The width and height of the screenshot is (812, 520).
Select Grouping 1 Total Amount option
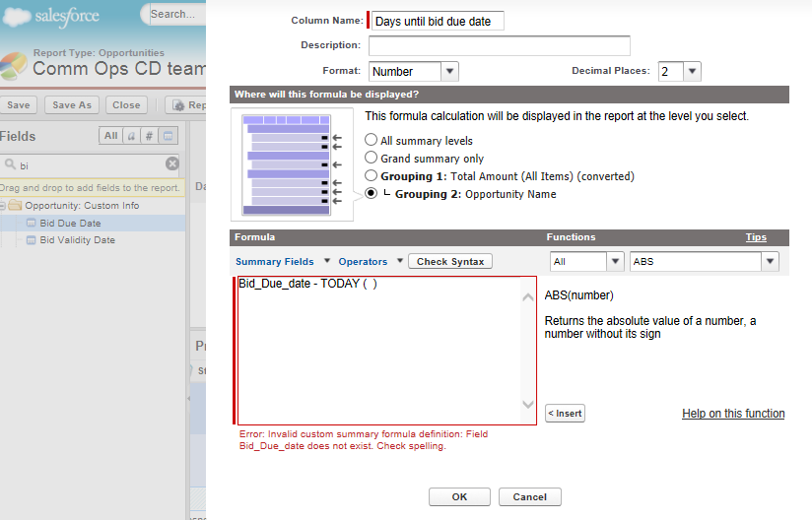371,175
